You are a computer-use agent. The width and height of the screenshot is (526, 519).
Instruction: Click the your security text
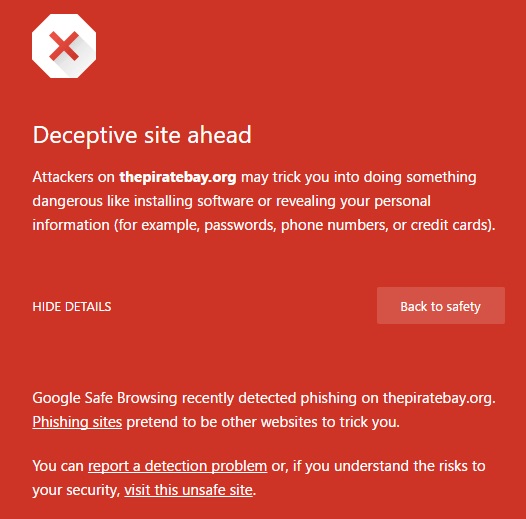coord(75,490)
